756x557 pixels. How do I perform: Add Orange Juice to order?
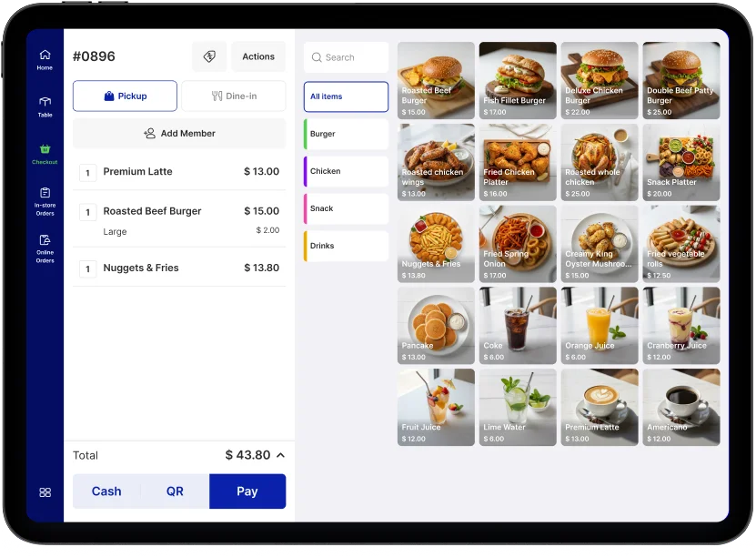click(x=600, y=326)
